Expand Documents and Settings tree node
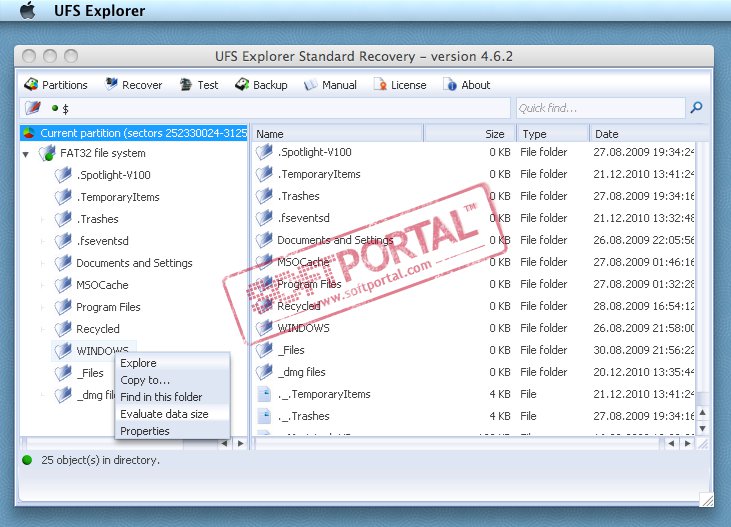Viewport: 731px width, 527px height. 43,263
